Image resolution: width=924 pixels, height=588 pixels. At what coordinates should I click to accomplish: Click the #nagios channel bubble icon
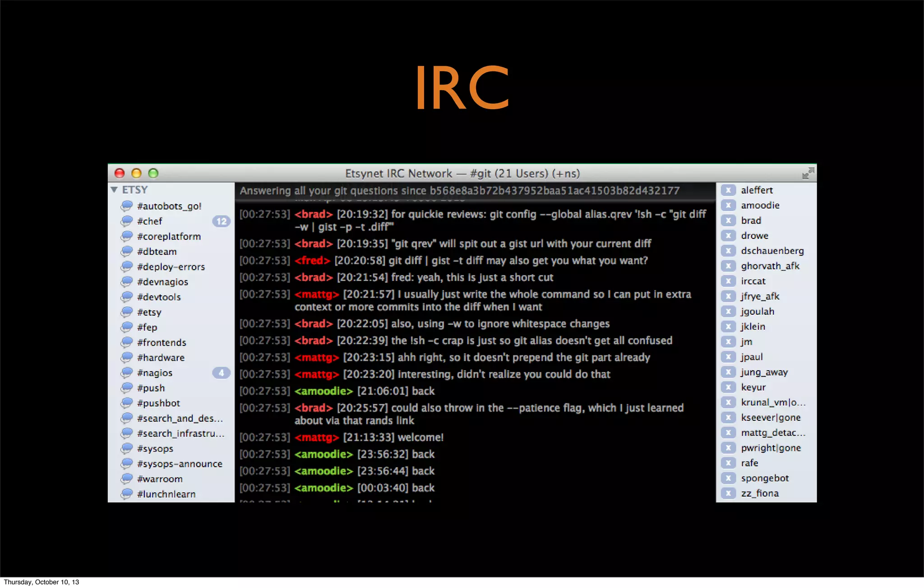(127, 373)
